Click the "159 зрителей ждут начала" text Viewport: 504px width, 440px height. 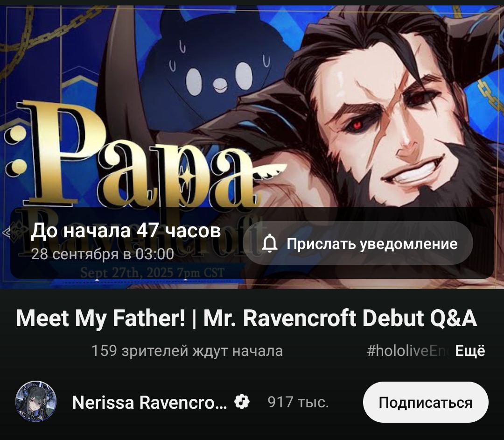[187, 351]
